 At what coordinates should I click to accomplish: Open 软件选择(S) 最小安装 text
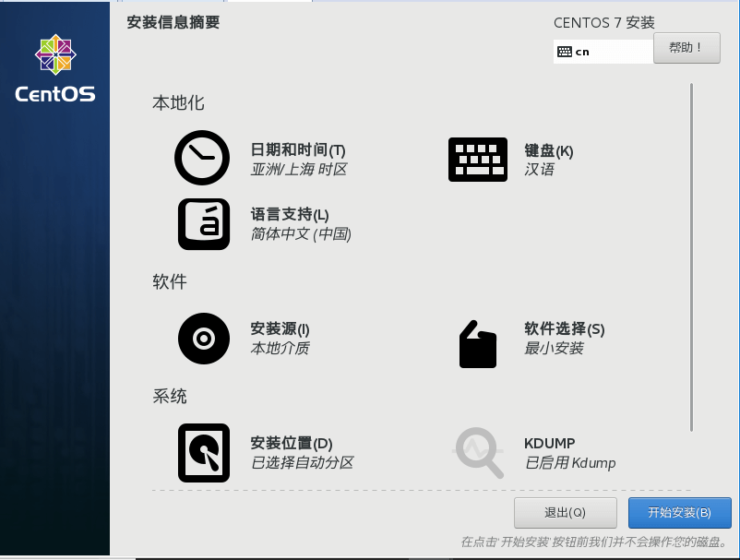coord(564,339)
